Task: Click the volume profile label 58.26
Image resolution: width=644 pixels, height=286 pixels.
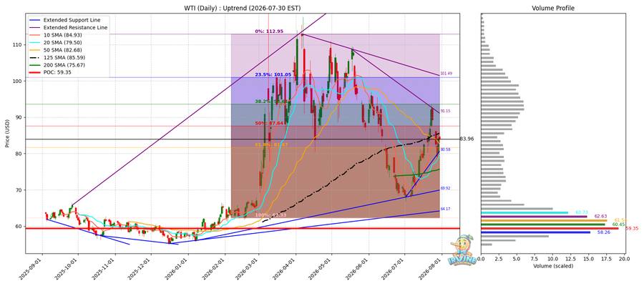Action: pyautogui.click(x=604, y=232)
